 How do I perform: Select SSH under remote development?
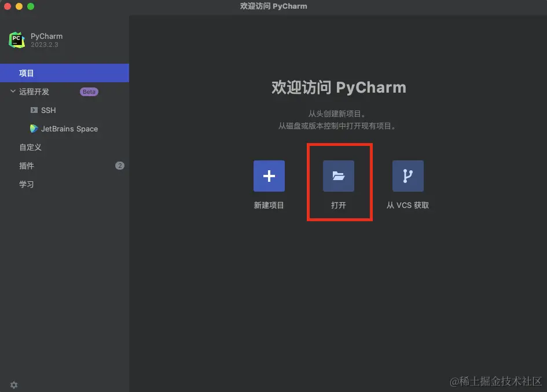(64, 111)
